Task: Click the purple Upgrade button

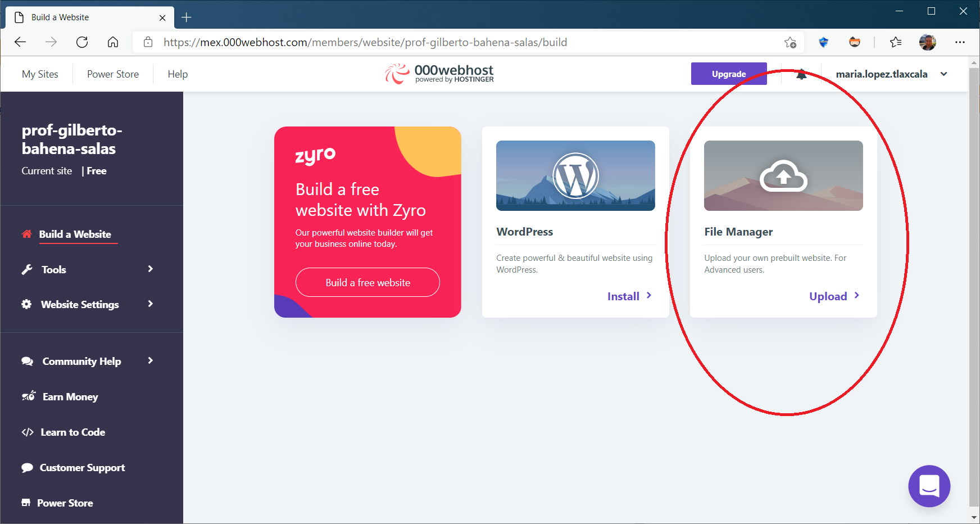Action: 729,74
